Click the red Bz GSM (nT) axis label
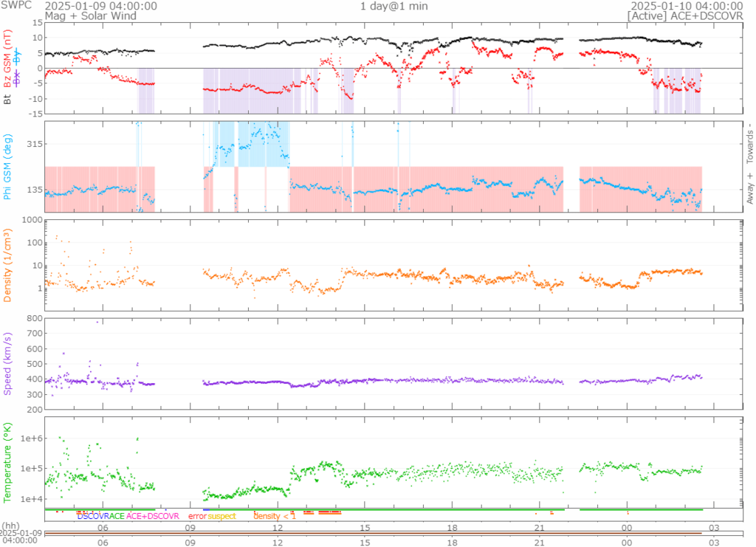The image size is (756, 547). point(8,58)
